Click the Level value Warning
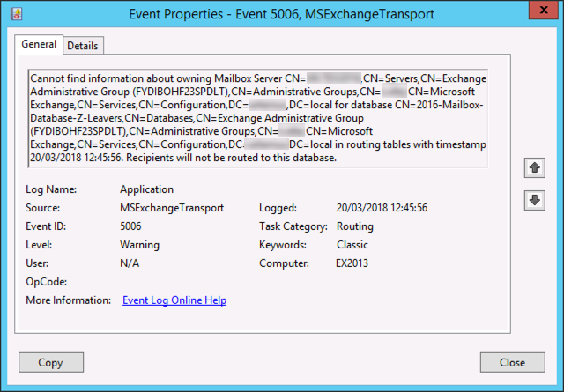The width and height of the screenshot is (564, 392). (x=139, y=245)
